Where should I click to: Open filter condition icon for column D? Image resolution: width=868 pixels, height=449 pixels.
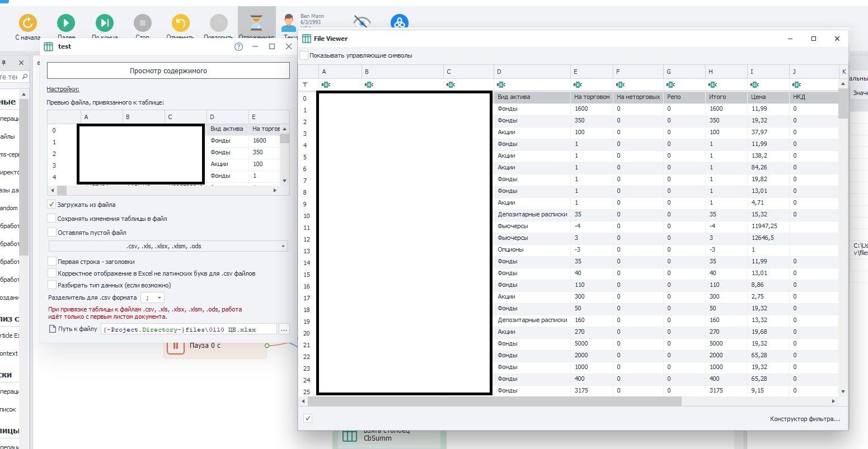[x=501, y=84]
